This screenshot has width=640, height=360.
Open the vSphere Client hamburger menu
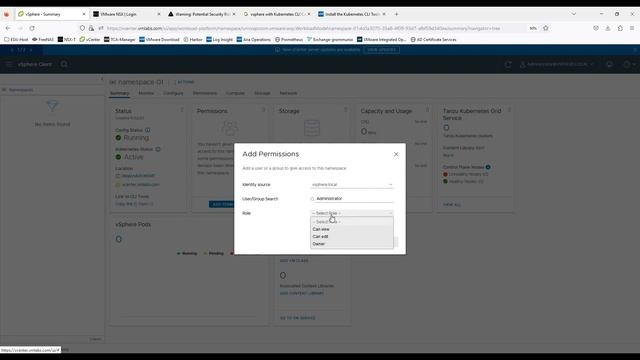(x=9, y=64)
